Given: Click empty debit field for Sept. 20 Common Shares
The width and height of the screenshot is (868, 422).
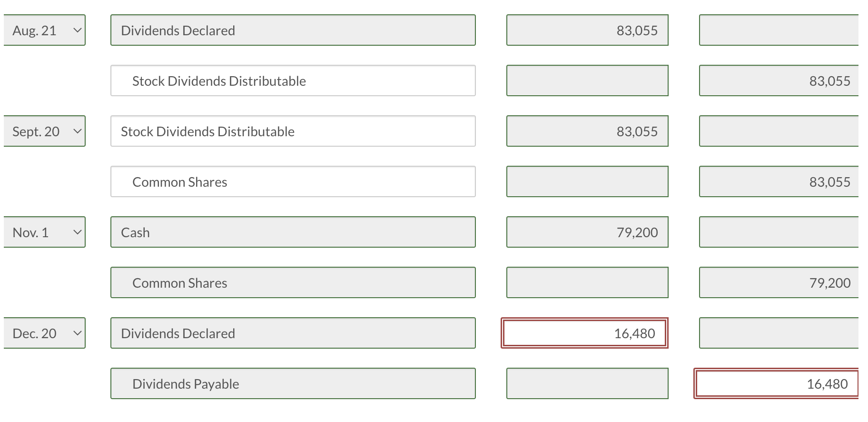Looking at the screenshot, I should [588, 181].
